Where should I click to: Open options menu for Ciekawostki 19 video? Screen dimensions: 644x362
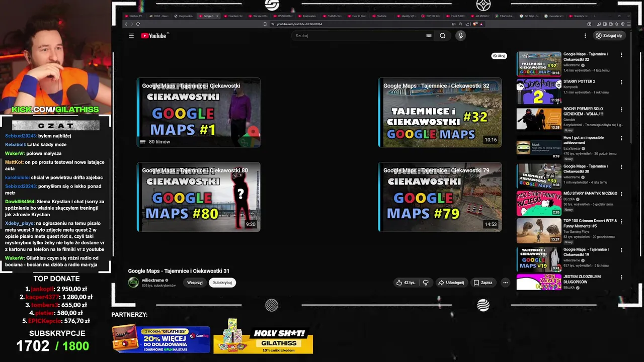(x=621, y=250)
